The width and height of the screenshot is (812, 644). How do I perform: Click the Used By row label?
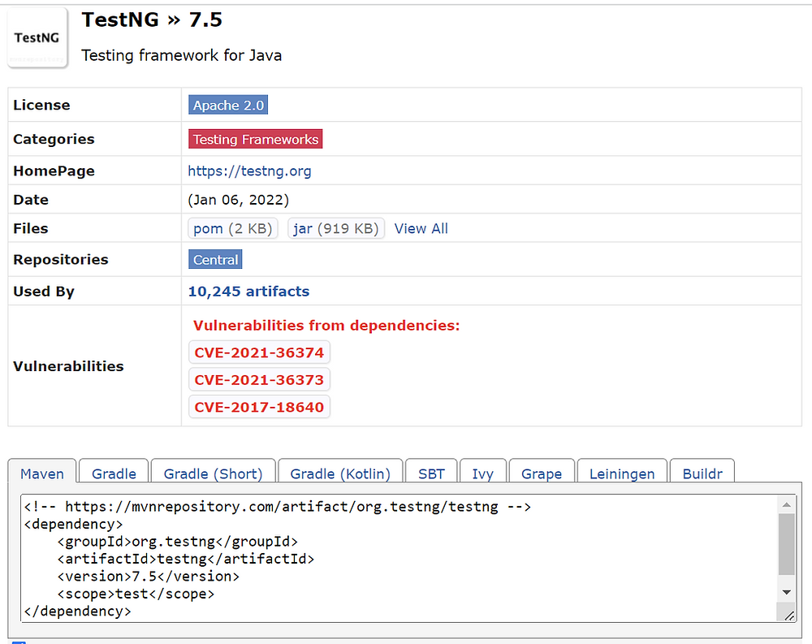(44, 292)
